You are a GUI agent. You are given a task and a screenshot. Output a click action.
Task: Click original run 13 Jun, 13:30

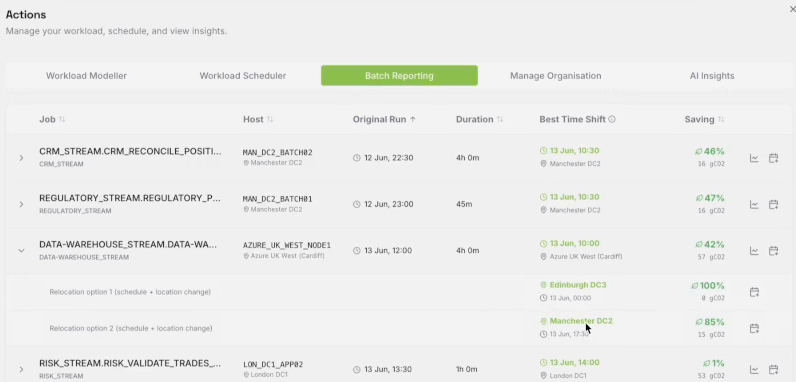pyautogui.click(x=388, y=369)
